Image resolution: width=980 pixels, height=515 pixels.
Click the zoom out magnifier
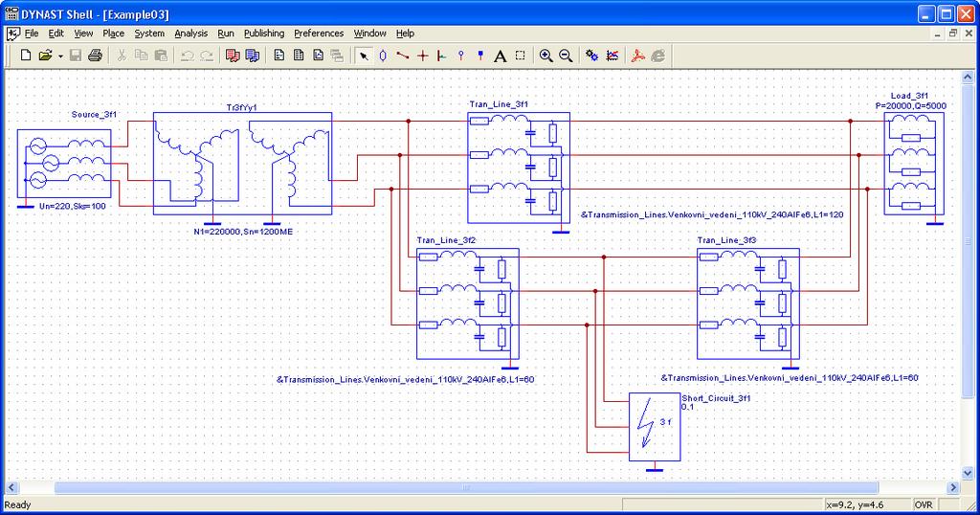pyautogui.click(x=566, y=56)
